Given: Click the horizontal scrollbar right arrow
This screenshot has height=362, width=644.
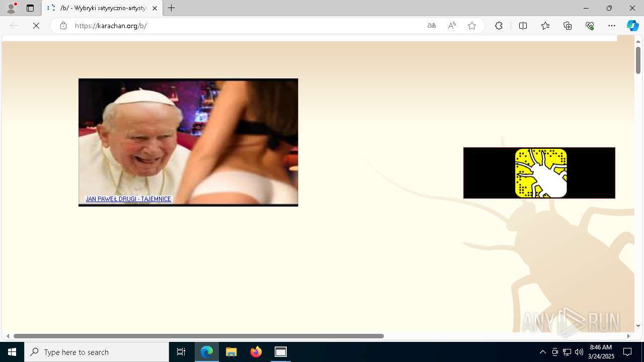Looking at the screenshot, I should point(628,336).
